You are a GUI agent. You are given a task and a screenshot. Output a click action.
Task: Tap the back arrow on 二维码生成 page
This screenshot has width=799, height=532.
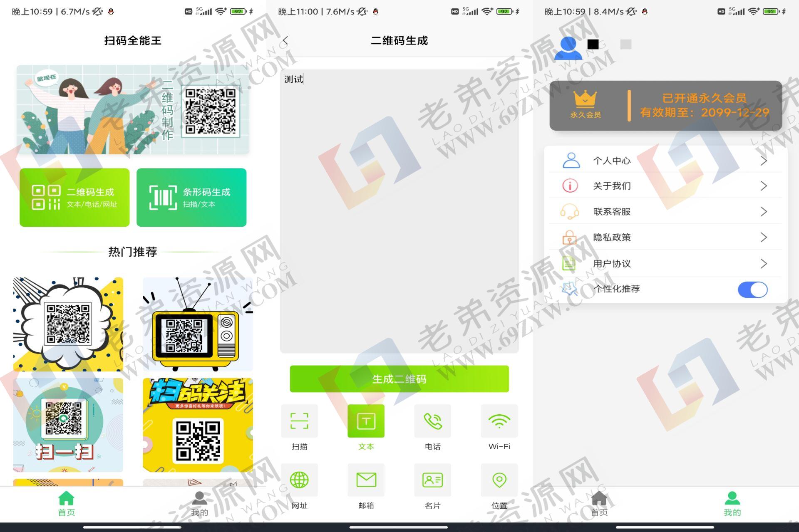(285, 40)
